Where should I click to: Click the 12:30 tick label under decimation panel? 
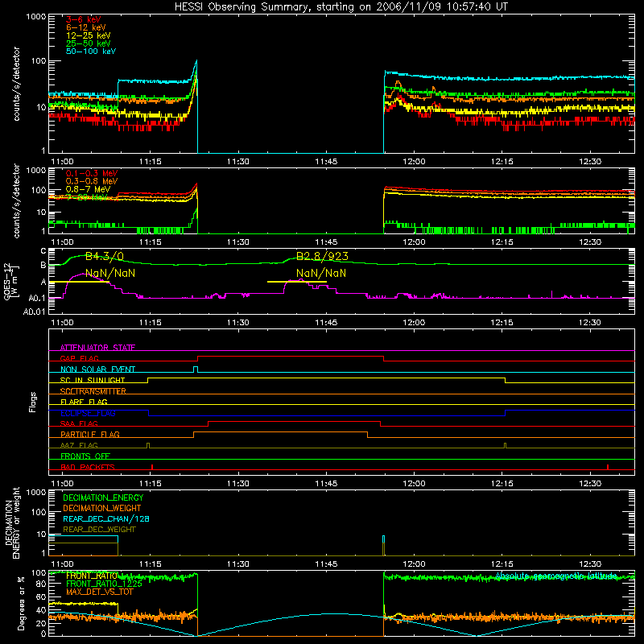[x=590, y=564]
